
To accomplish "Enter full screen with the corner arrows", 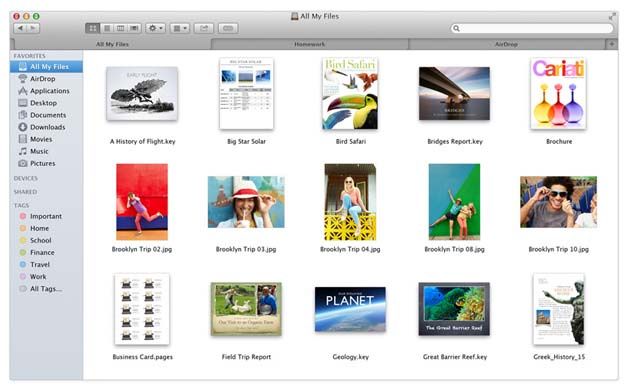I will [612, 16].
